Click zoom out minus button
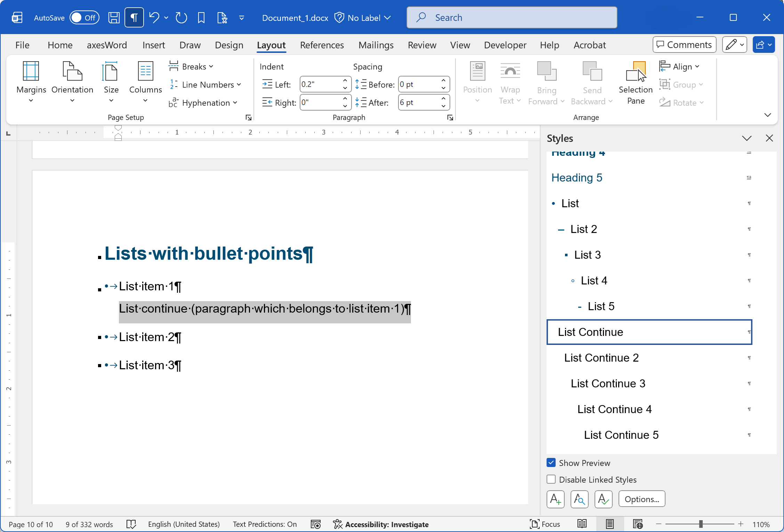784x532 pixels. coord(658,524)
